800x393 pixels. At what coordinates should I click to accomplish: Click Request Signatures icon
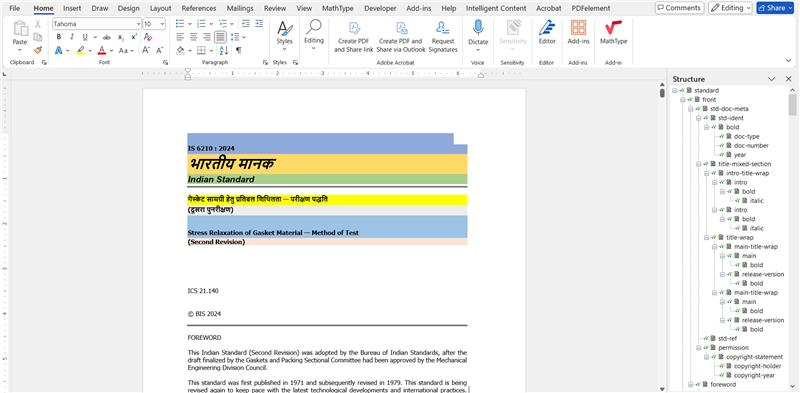442,28
